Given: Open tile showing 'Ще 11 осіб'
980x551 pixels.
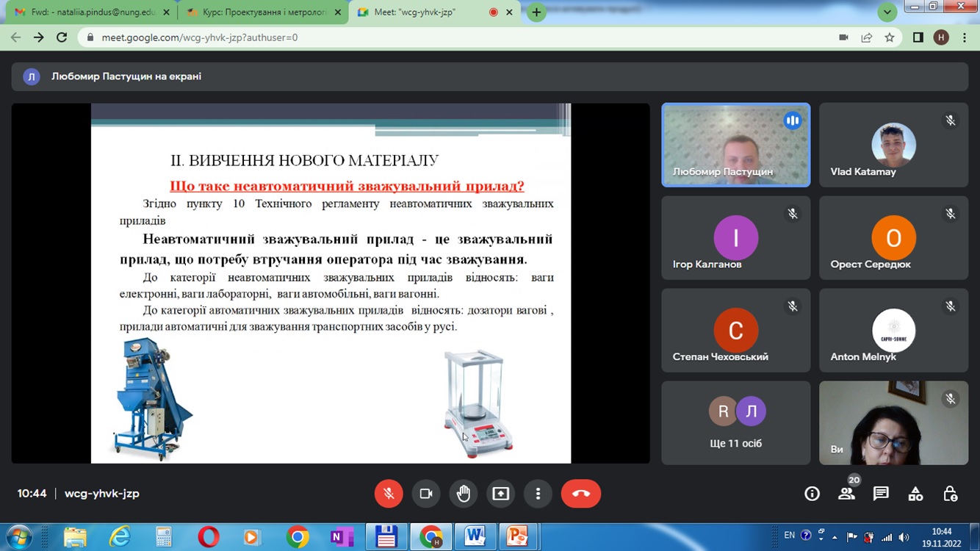Looking at the screenshot, I should (735, 422).
